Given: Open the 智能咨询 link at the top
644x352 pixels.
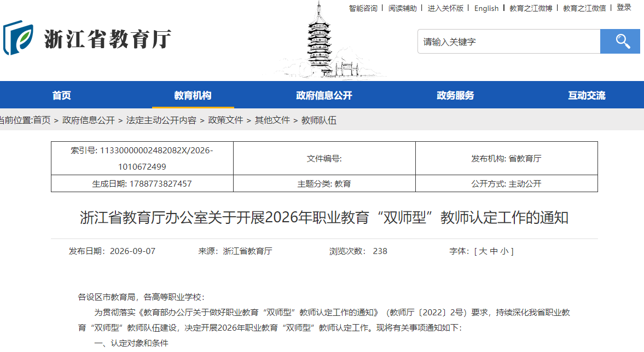Looking at the screenshot, I should 363,8.
